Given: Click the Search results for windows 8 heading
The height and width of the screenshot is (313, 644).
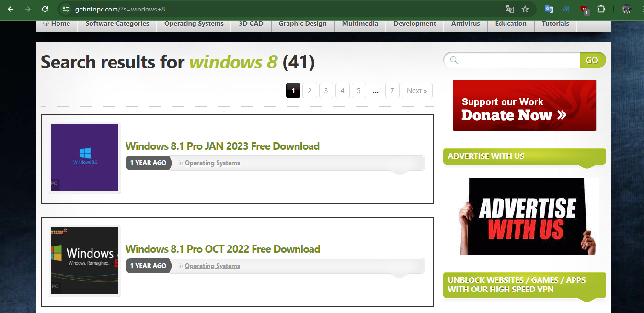Looking at the screenshot, I should point(177,62).
